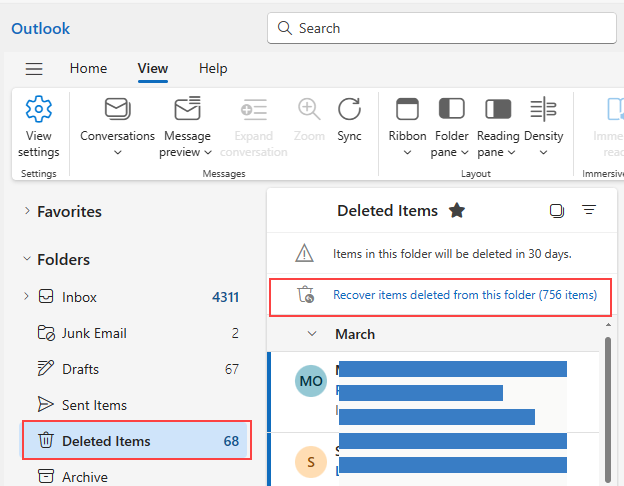Click the Junk Email folder icon
Image resolution: width=624 pixels, height=486 pixels.
tap(46, 333)
